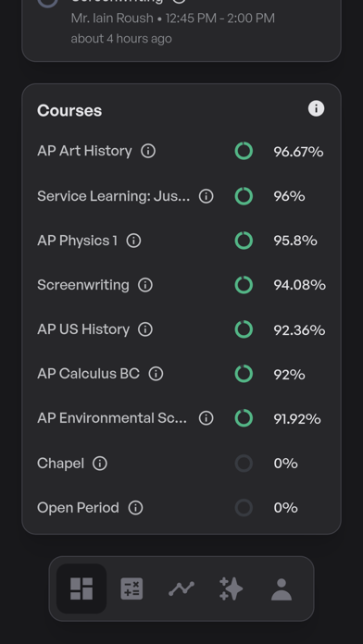
Task: Show info for Screenwriting course
Action: point(145,285)
